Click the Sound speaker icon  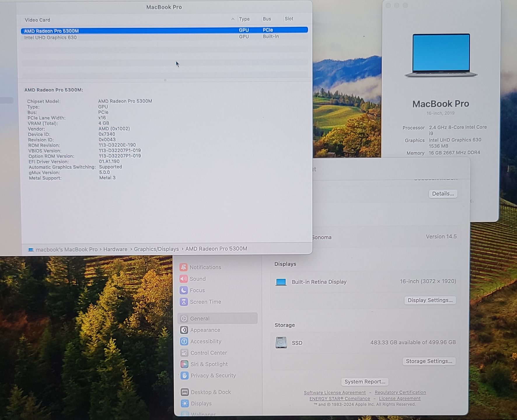click(184, 279)
